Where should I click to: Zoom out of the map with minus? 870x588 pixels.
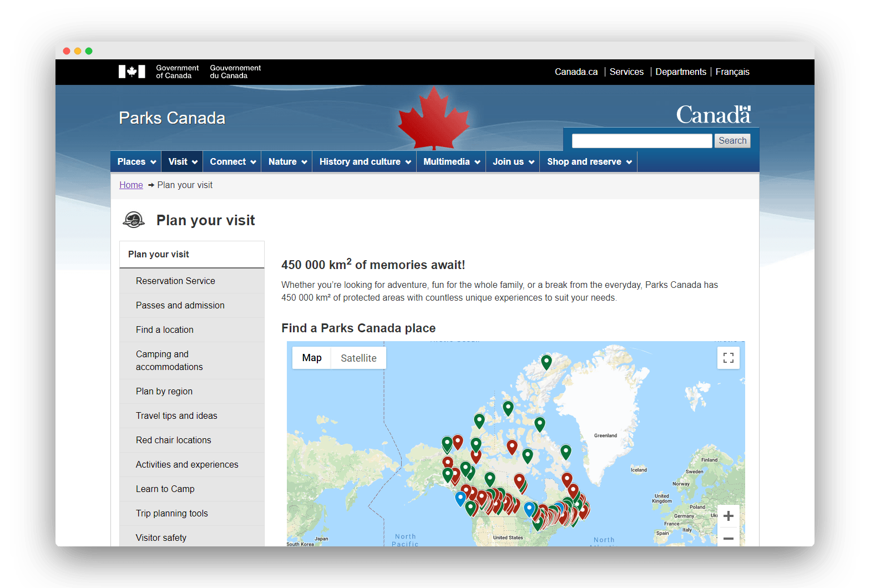(729, 538)
